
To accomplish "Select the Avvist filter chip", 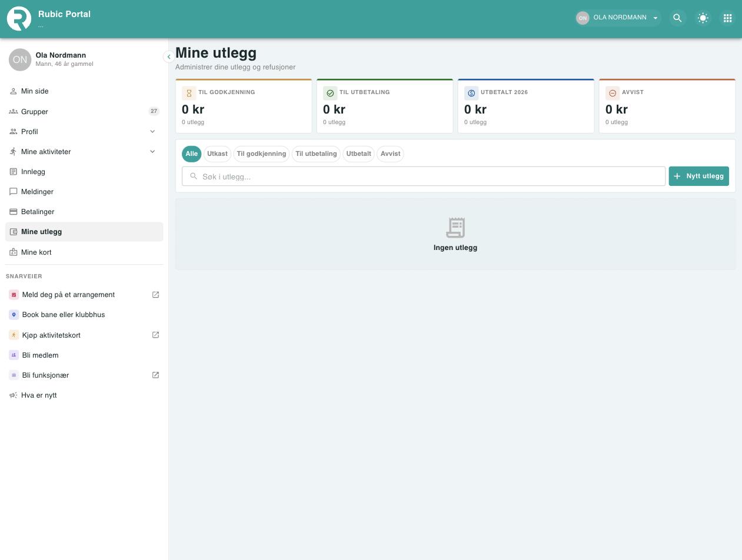I will tap(391, 154).
